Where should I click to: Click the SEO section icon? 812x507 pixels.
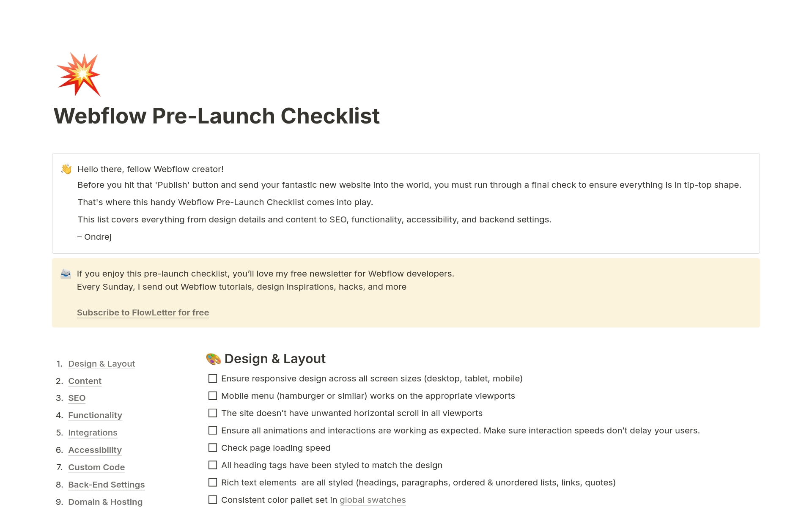77,398
